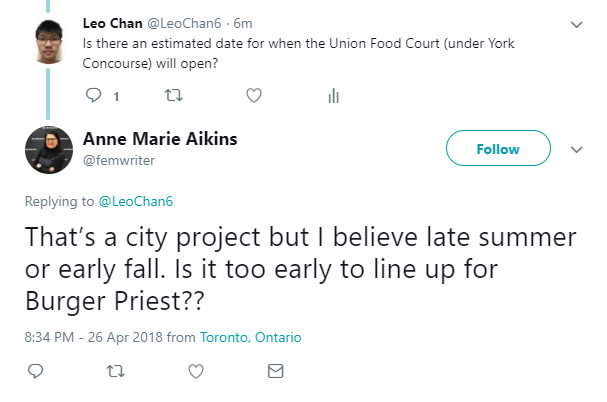Reply to Leo Chan's tweet
Screen dimensions: 607x402
[93, 95]
